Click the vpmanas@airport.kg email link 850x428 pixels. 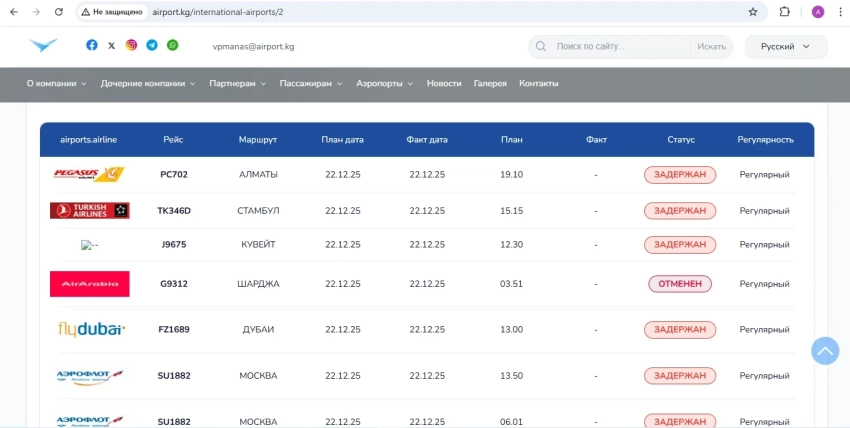[253, 47]
